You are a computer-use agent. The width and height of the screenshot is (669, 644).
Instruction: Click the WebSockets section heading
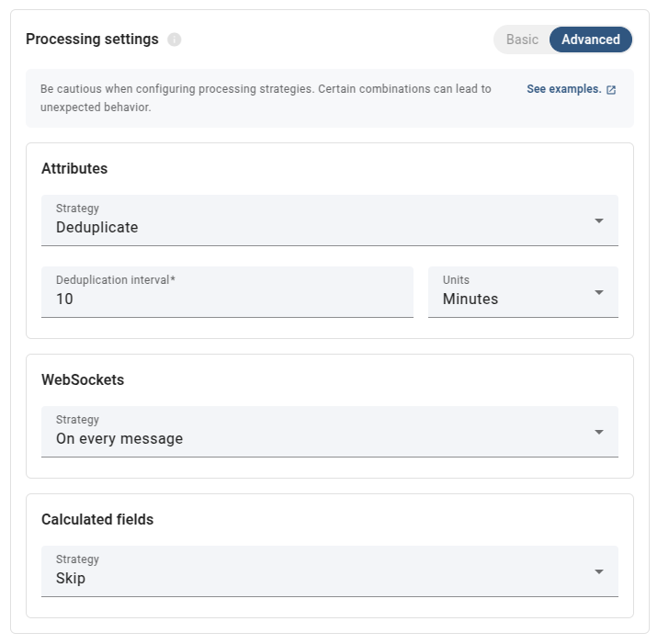[x=83, y=379]
